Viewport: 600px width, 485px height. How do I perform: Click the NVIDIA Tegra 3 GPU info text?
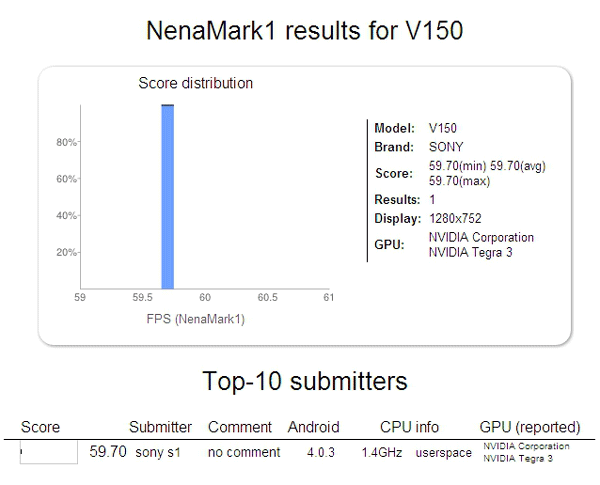(470, 252)
